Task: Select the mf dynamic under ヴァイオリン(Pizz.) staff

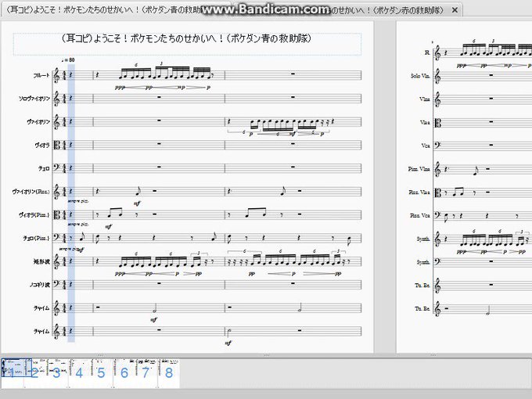Action: tap(137, 203)
